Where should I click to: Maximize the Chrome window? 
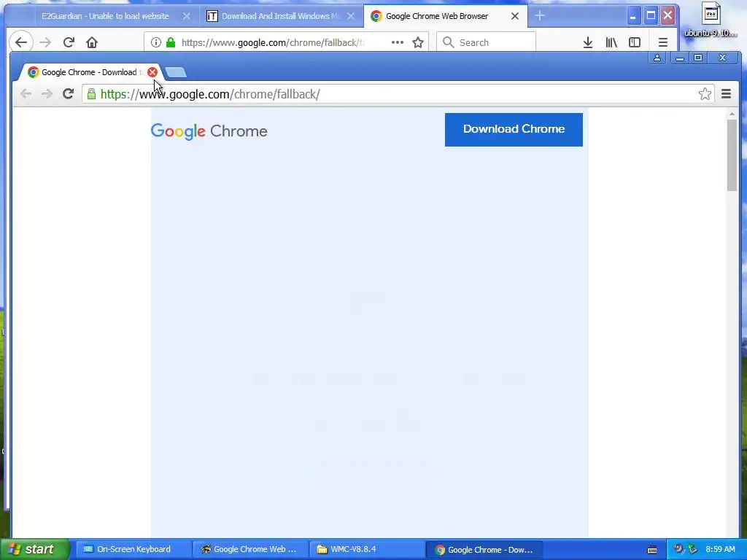698,58
